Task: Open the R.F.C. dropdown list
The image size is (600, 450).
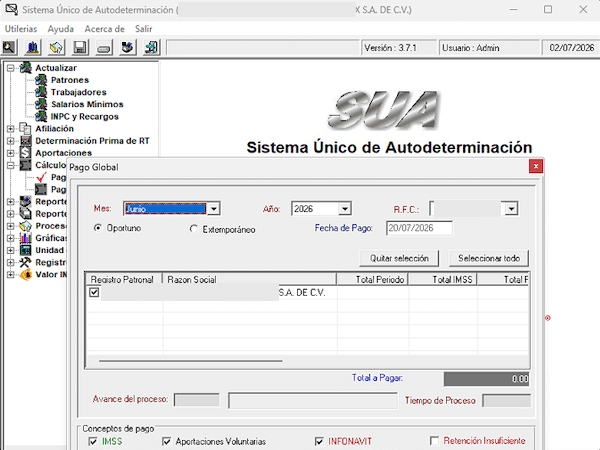Action: [512, 209]
